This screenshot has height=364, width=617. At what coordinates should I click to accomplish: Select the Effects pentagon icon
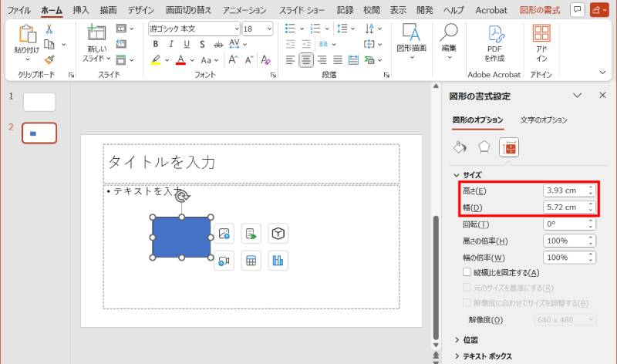(x=484, y=147)
